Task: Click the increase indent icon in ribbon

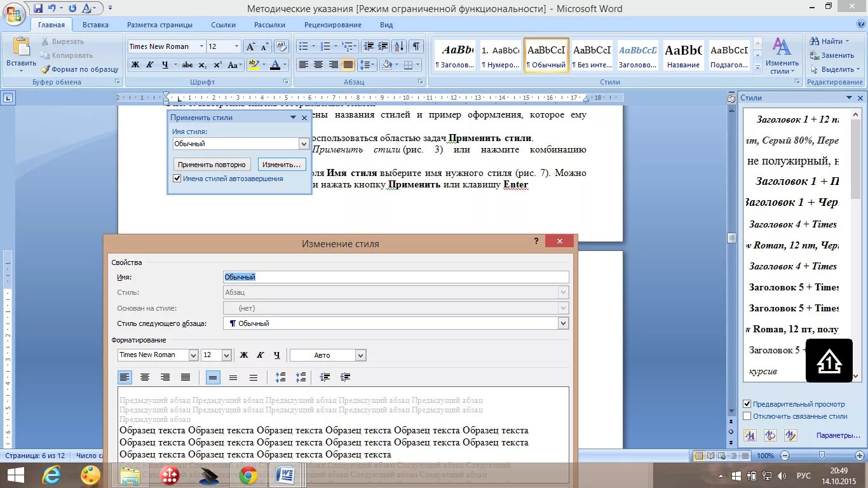Action: 383,46
